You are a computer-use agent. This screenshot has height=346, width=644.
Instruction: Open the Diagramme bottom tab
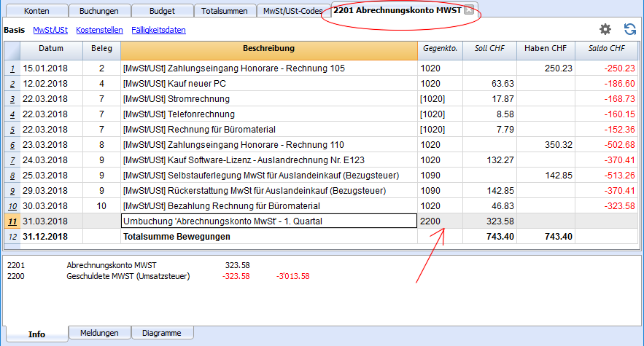click(x=162, y=333)
